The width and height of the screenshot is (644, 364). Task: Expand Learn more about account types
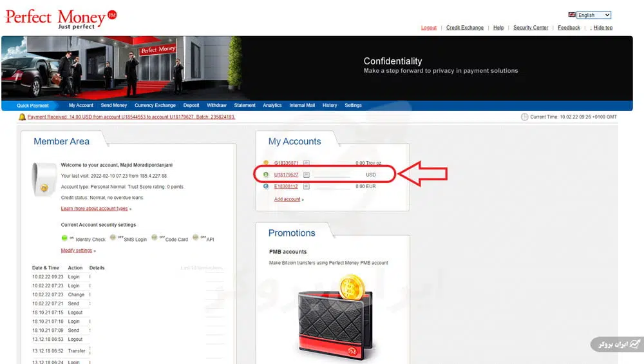pos(95,209)
